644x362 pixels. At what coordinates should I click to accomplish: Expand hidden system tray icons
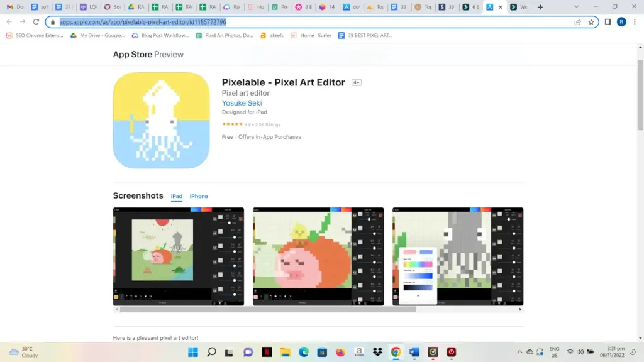pos(520,352)
